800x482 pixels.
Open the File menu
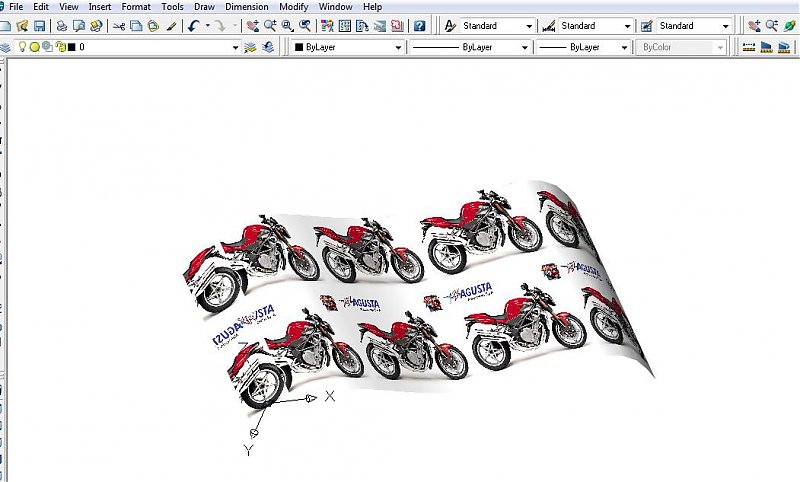pyautogui.click(x=16, y=7)
